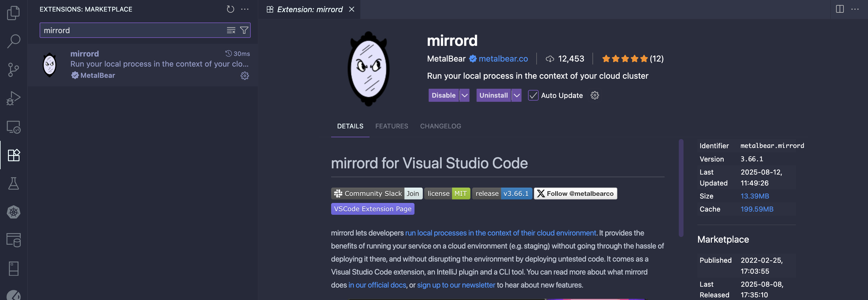The width and height of the screenshot is (868, 300).
Task: Expand the Uninstall button dropdown arrow
Action: (x=516, y=95)
